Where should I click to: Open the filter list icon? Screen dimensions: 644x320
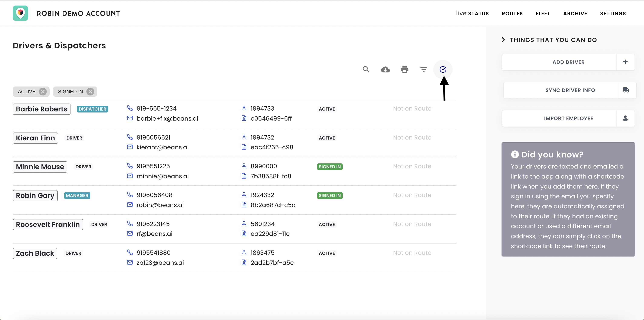[424, 69]
